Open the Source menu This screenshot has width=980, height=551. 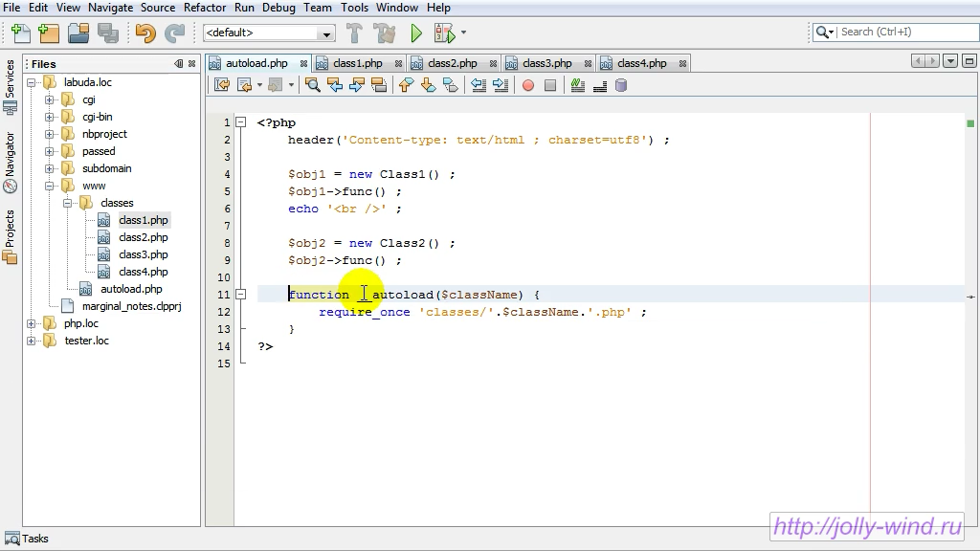[x=158, y=8]
